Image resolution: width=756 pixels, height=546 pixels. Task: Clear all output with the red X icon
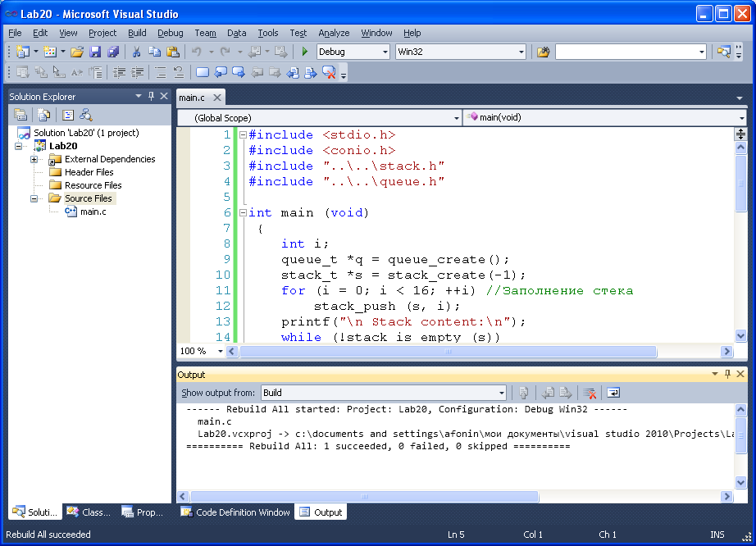pyautogui.click(x=590, y=393)
